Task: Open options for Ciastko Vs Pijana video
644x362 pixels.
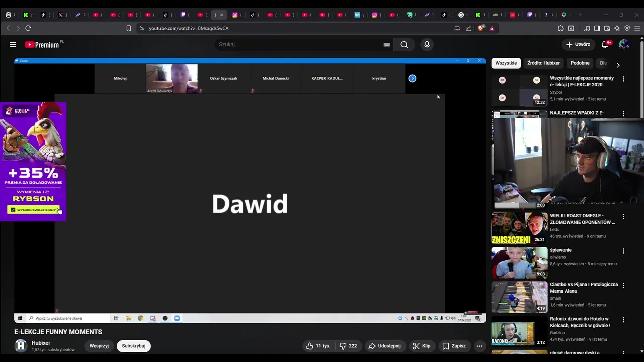Action: coord(623,285)
